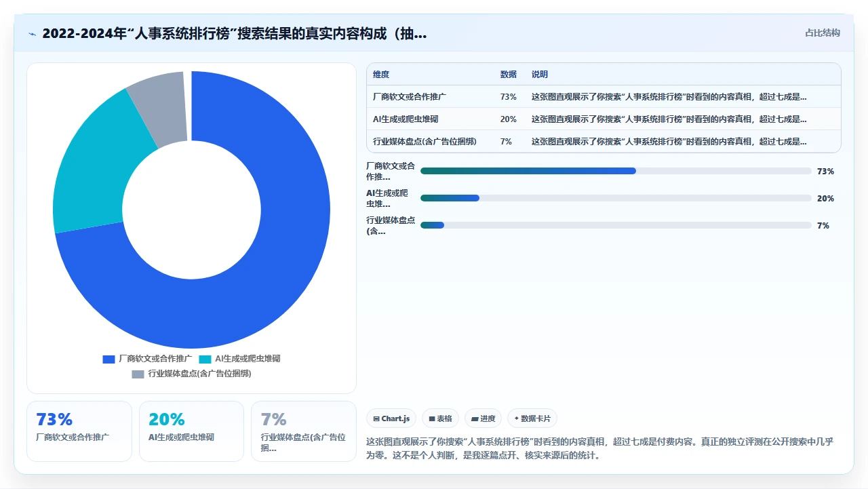This screenshot has height=489, width=868.
Task: Toggle the 厂商软文或合作推广 legend swatch
Action: click(108, 359)
